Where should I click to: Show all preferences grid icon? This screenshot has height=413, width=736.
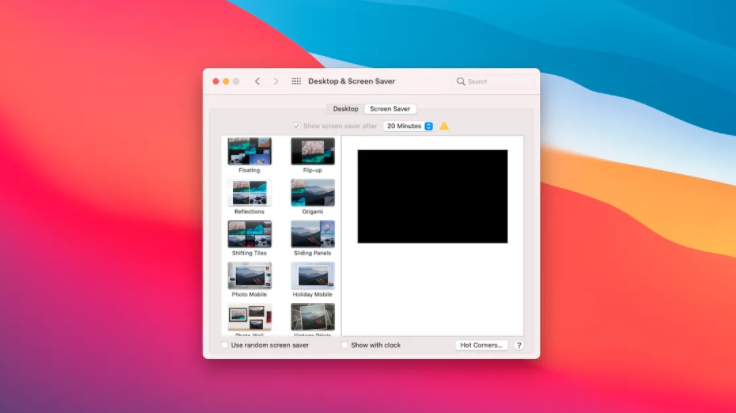(296, 81)
